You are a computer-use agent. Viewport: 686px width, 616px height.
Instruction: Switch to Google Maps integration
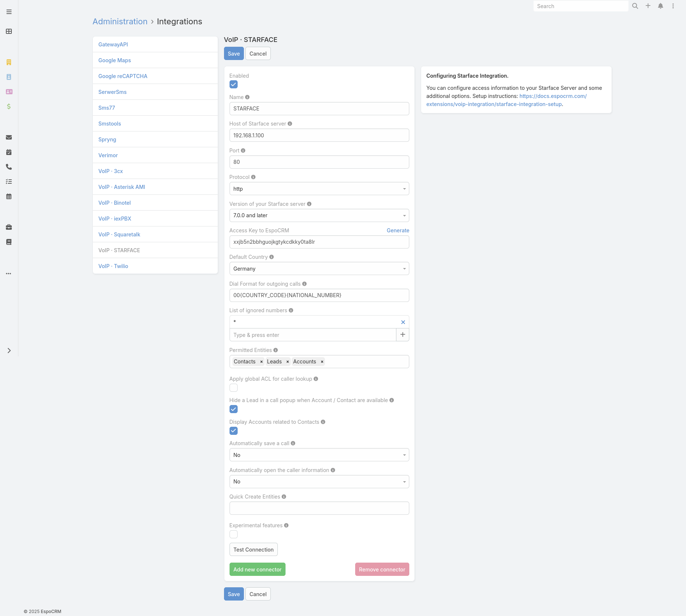pos(114,60)
